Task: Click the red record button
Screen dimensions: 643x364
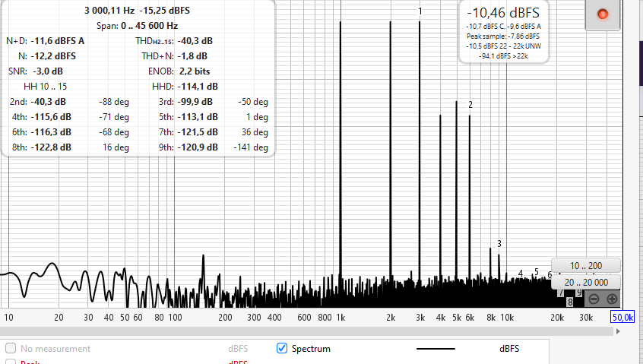Action: click(603, 14)
